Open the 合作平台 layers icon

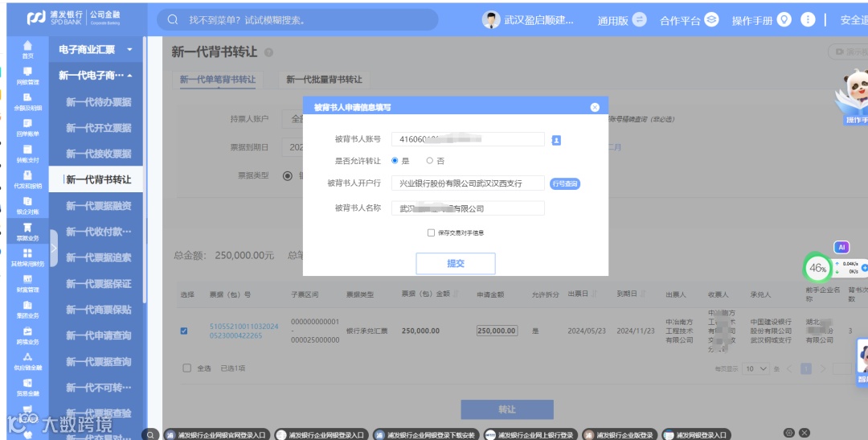pyautogui.click(x=711, y=19)
